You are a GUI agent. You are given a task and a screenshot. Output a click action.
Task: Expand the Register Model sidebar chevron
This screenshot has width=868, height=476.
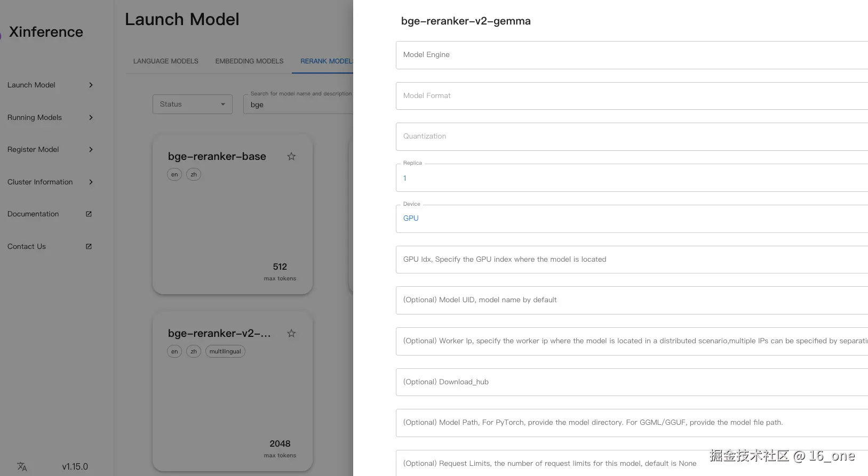click(91, 149)
